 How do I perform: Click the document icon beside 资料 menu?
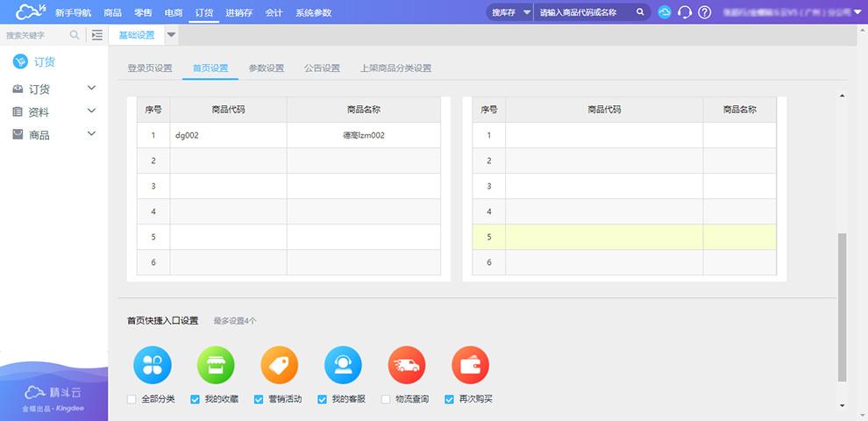pyautogui.click(x=18, y=111)
